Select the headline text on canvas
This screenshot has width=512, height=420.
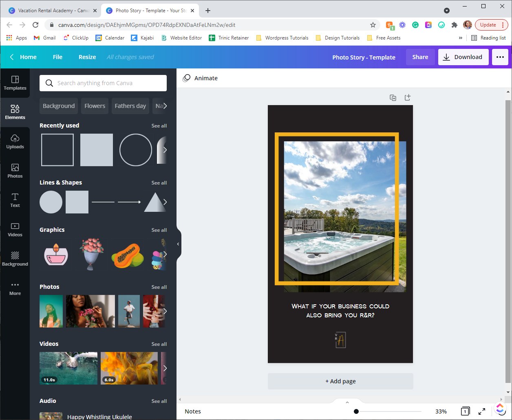pos(340,311)
